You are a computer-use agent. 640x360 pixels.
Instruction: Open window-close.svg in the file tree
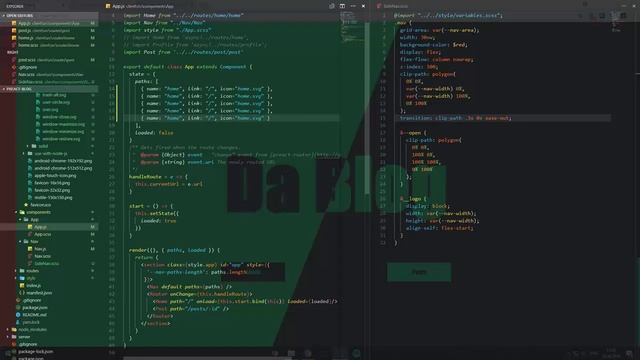pos(59,117)
